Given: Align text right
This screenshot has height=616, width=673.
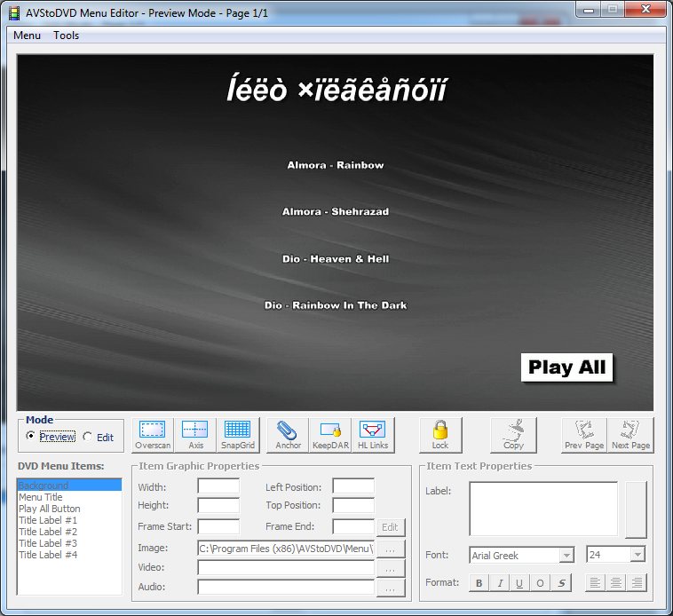Looking at the screenshot, I should tap(637, 583).
